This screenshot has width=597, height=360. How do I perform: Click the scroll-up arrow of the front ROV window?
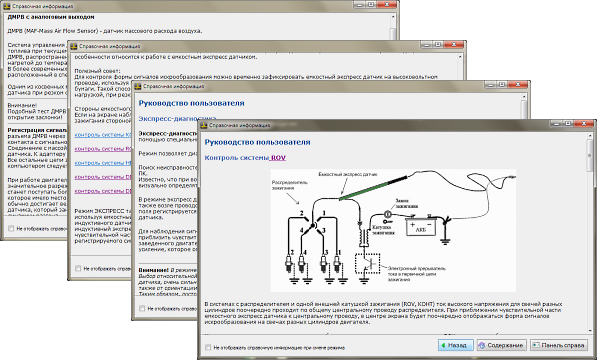[591, 135]
